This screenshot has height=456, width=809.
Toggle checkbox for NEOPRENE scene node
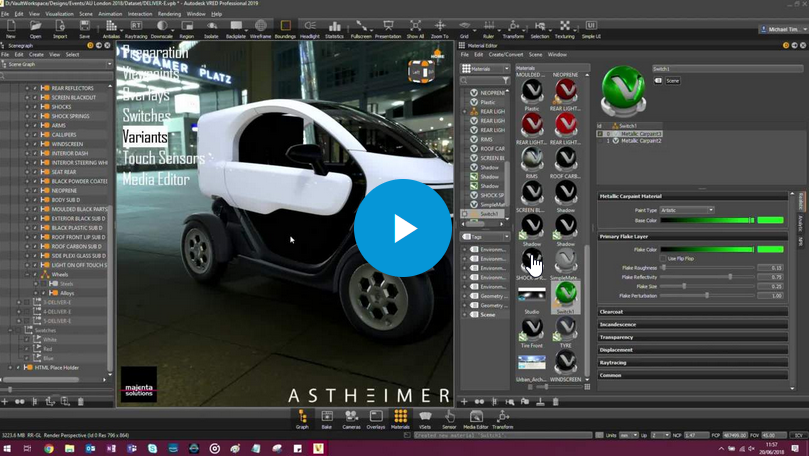35,191
